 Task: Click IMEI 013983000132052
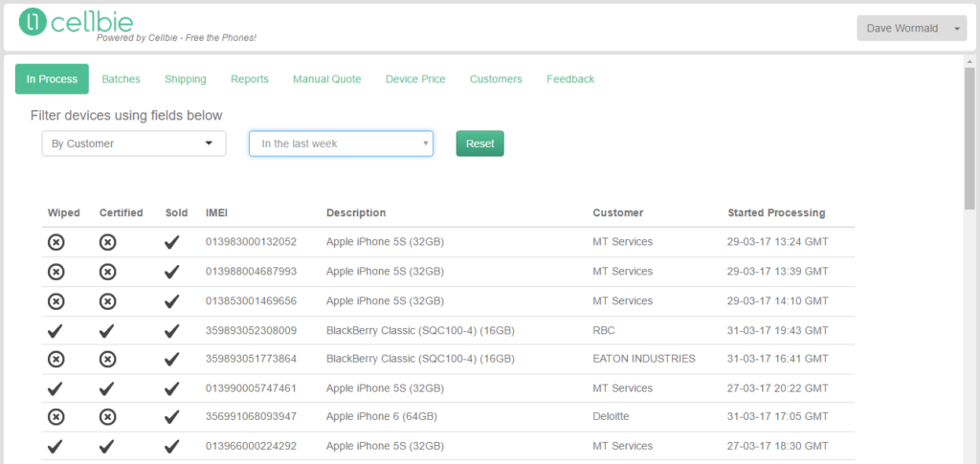(x=252, y=242)
